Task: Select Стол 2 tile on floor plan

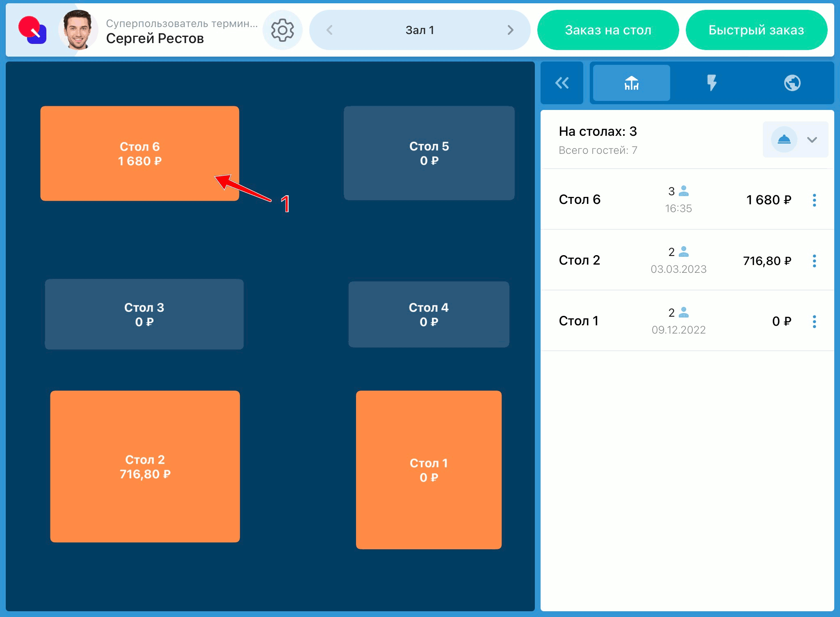Action: pos(145,466)
